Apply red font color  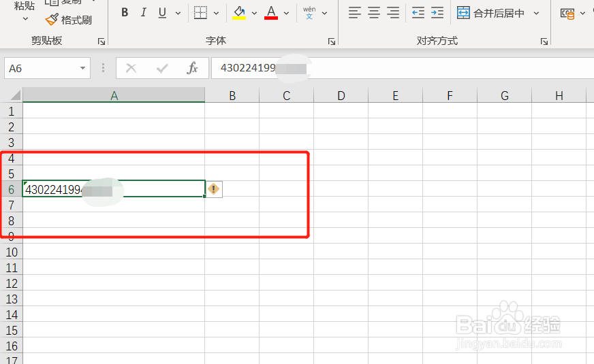click(271, 13)
